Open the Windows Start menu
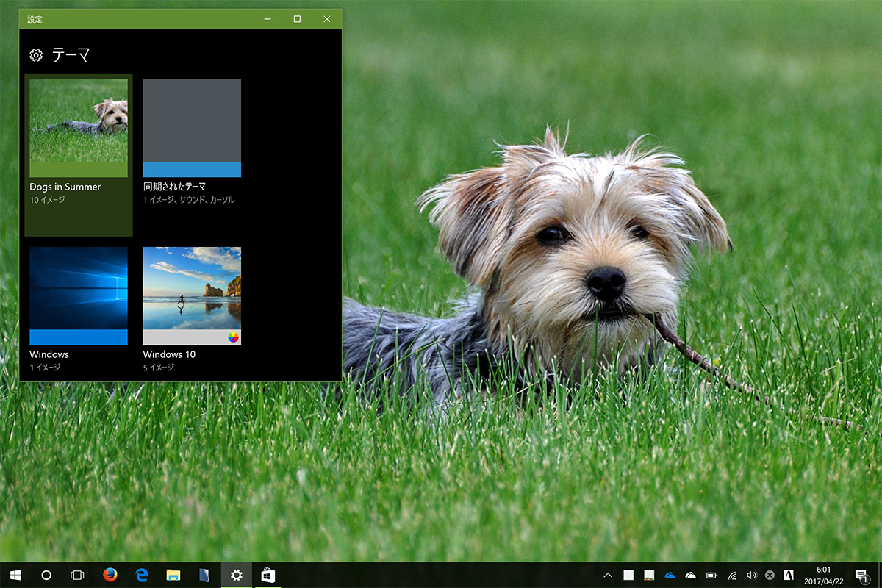Screen dimensions: 882x588 tap(15, 575)
